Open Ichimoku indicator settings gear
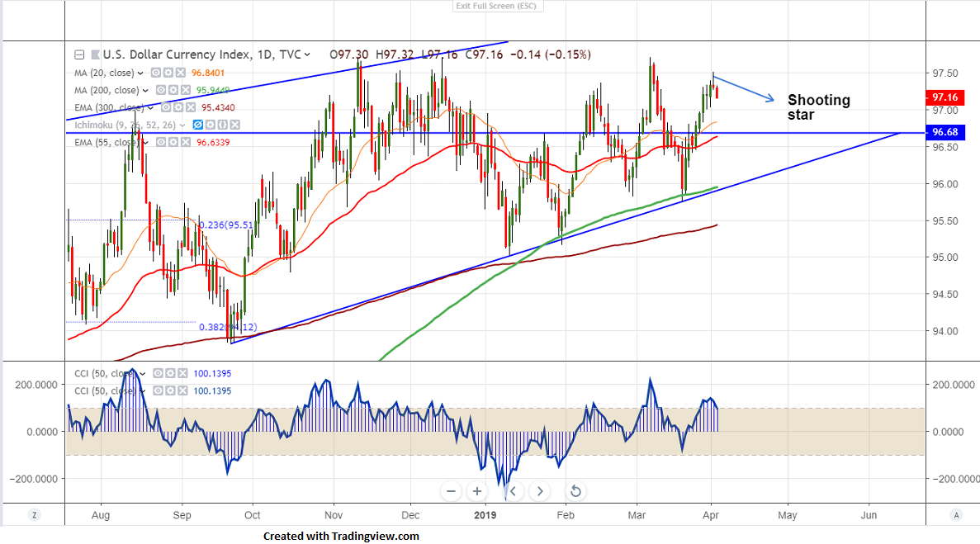This screenshot has width=980, height=544. pos(211,125)
